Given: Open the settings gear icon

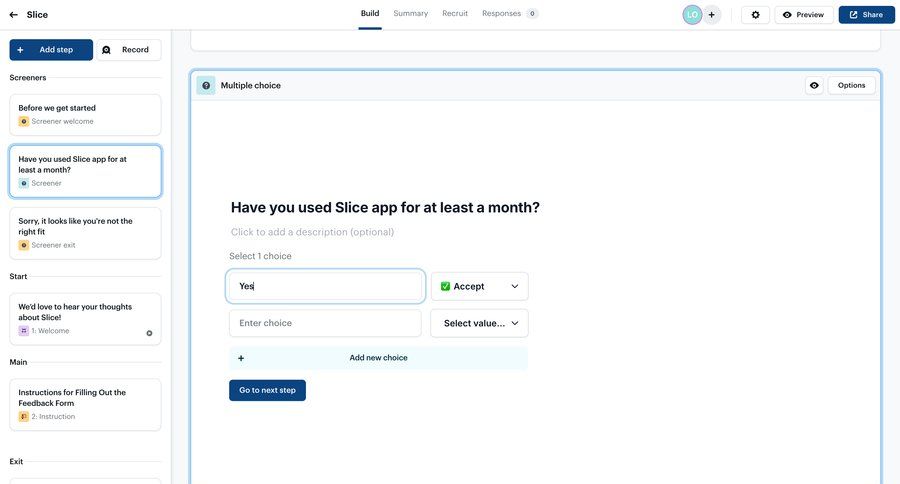Looking at the screenshot, I should coord(755,15).
